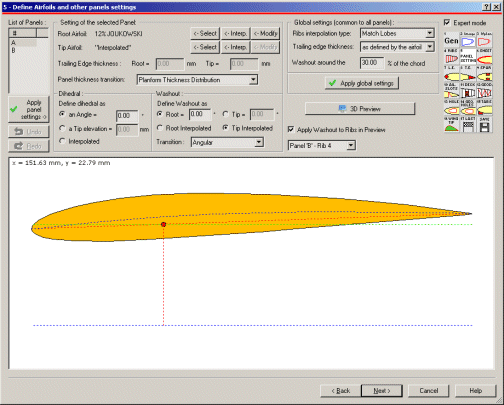The image size is (504, 405).
Task: Click Apply global settings button
Action: [362, 83]
